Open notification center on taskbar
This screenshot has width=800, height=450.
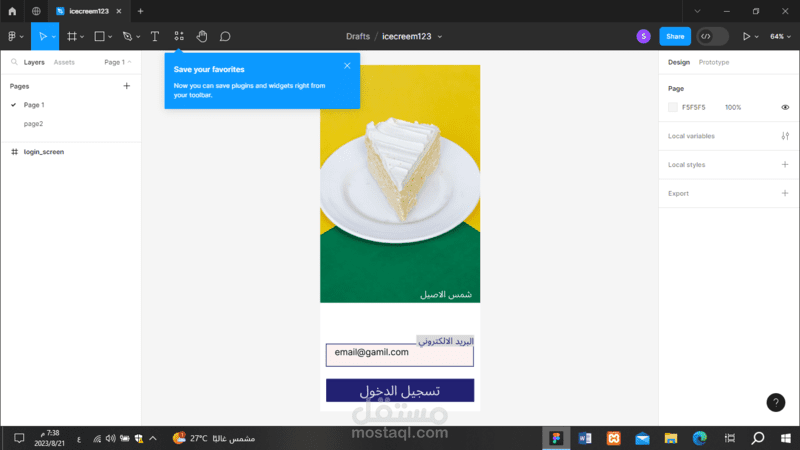click(19, 438)
